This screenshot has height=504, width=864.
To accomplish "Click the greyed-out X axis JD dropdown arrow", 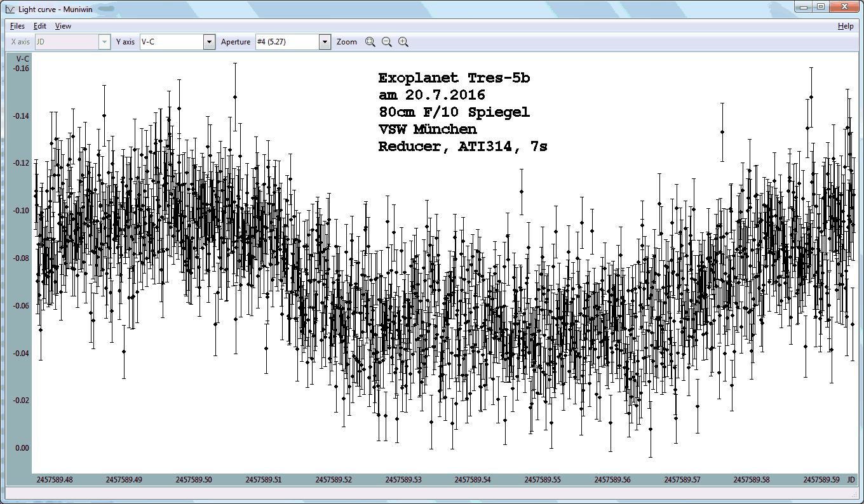I will coord(105,42).
